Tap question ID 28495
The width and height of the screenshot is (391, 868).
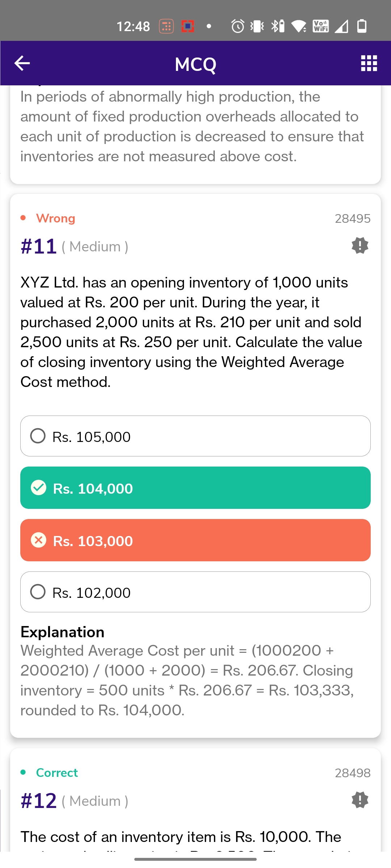click(352, 218)
